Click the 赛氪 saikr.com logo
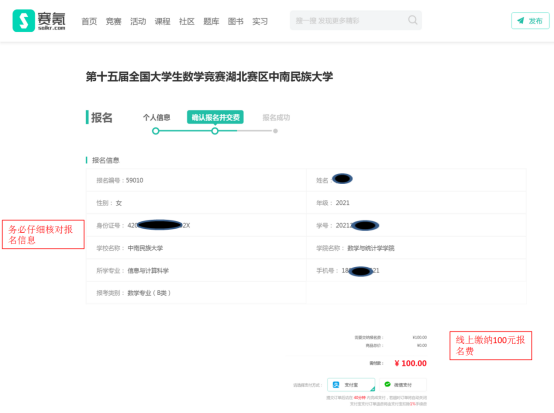 coord(39,20)
